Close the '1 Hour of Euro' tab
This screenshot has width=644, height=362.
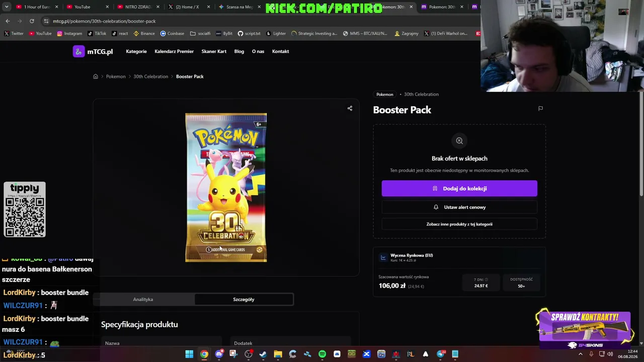[x=56, y=7]
